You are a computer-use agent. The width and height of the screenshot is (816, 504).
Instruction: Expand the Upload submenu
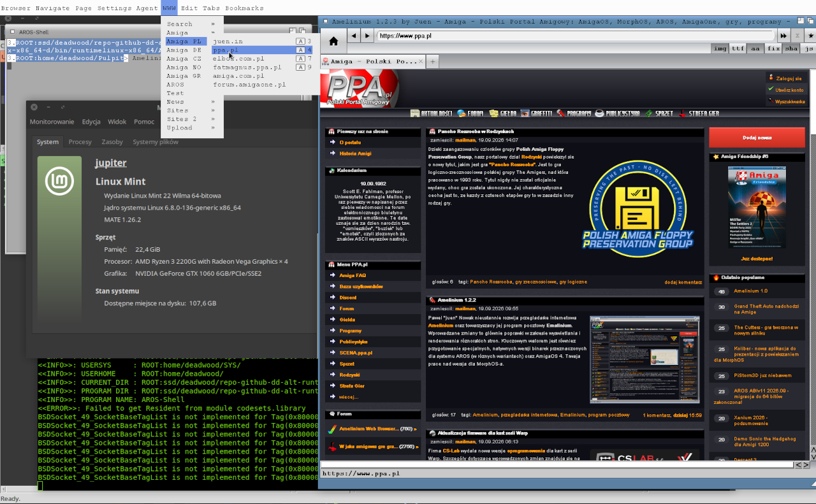click(192, 127)
